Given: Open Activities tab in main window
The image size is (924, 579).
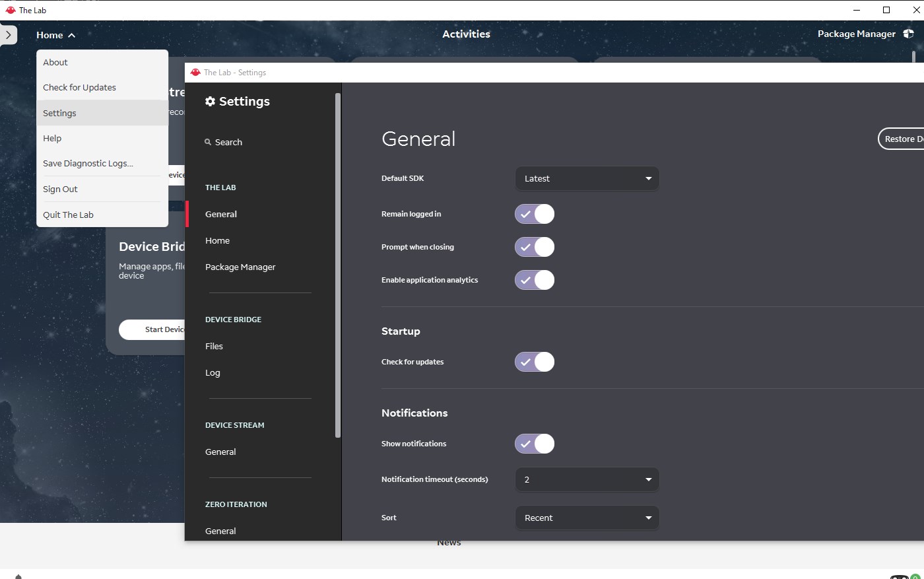Looking at the screenshot, I should [466, 34].
